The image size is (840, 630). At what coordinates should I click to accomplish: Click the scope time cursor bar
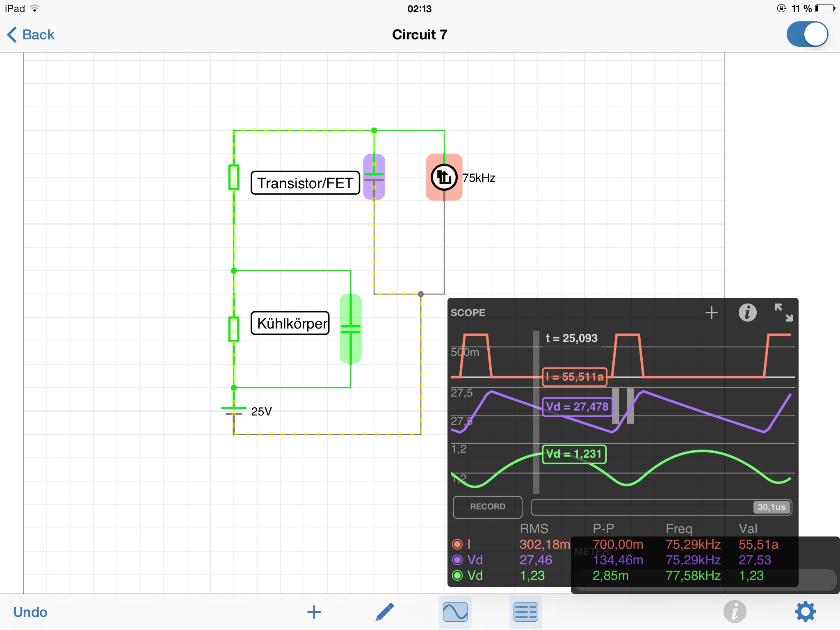(x=536, y=412)
